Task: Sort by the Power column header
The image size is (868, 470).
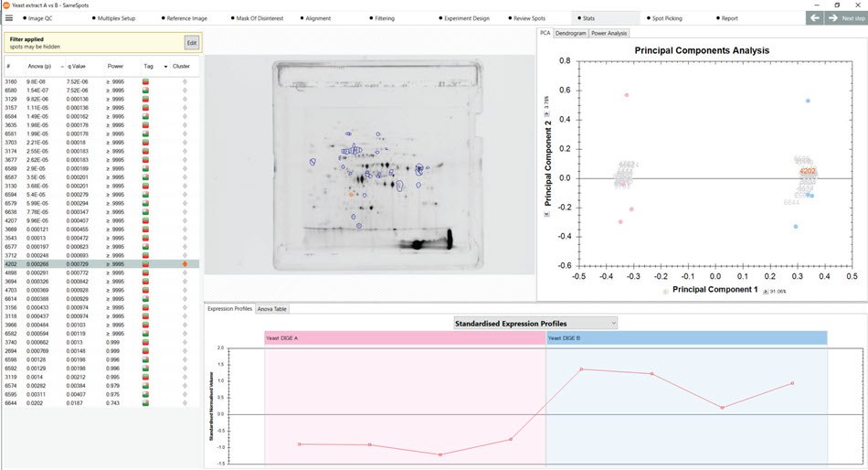Action: click(x=115, y=66)
